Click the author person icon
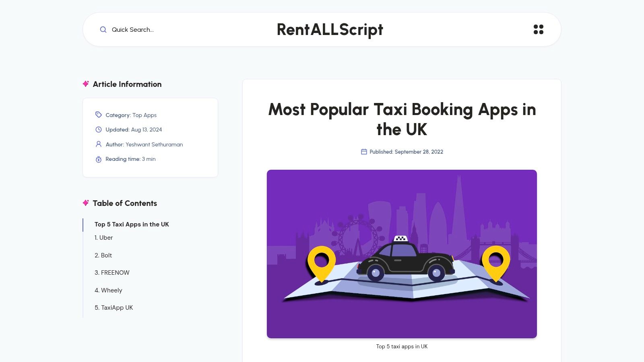644x362 pixels. point(99,144)
